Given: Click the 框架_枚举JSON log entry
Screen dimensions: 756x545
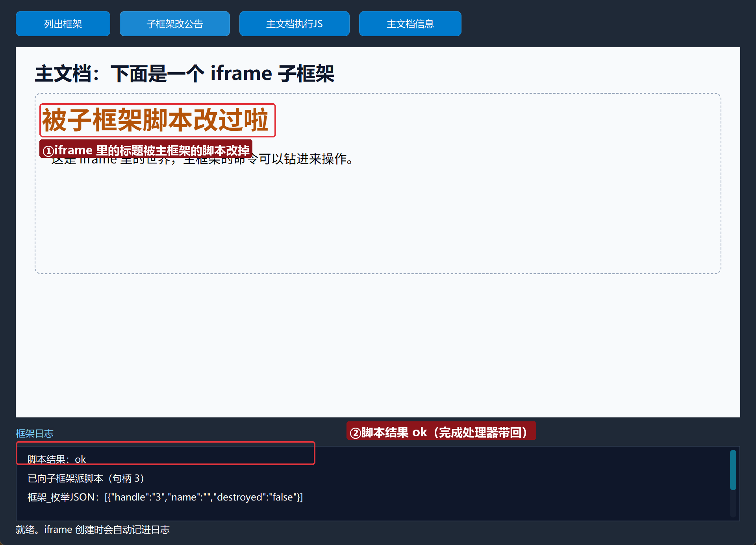Looking at the screenshot, I should coord(165,497).
